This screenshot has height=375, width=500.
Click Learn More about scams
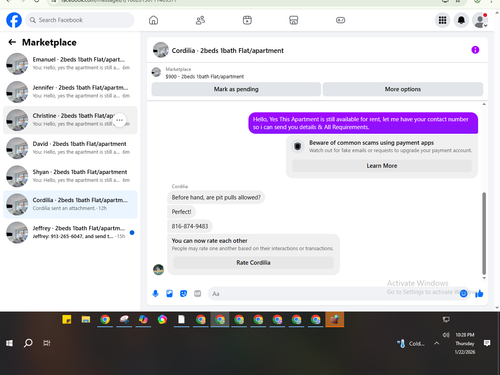[382, 166]
